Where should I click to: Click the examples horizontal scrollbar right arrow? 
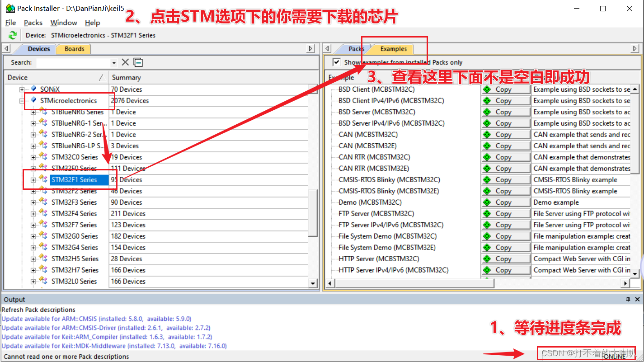(625, 283)
